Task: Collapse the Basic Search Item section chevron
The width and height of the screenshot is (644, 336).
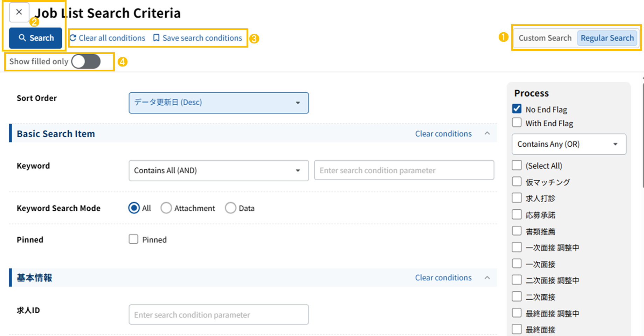Action: 487,133
